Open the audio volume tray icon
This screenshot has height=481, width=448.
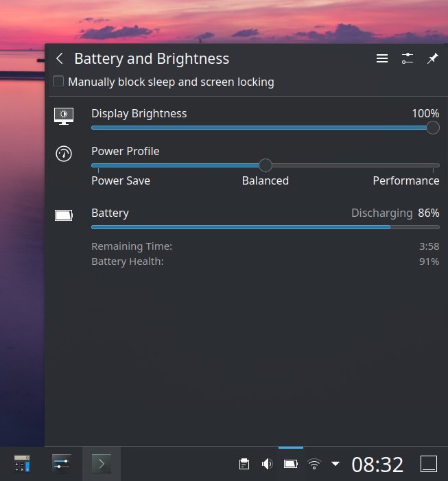coord(268,464)
